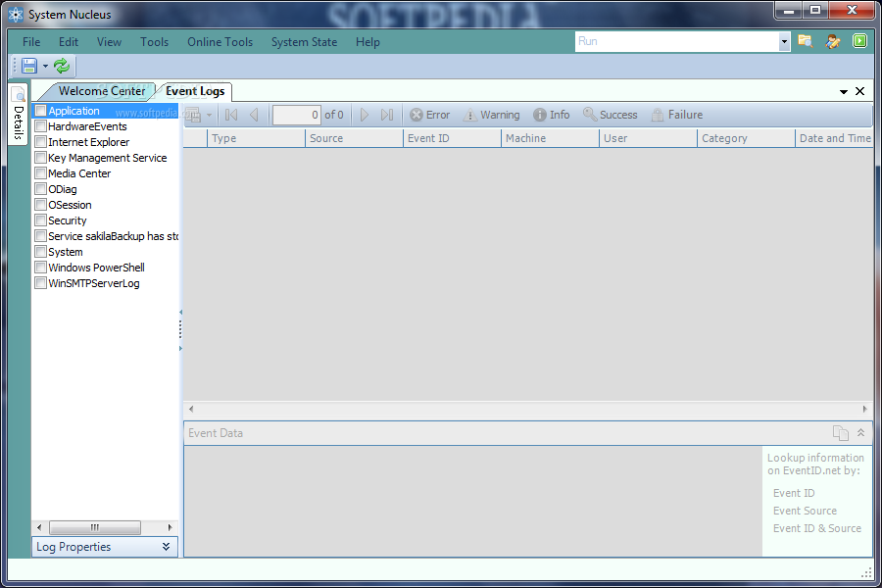This screenshot has height=588, width=882.
Task: Click the page number input box
Action: coord(297,115)
